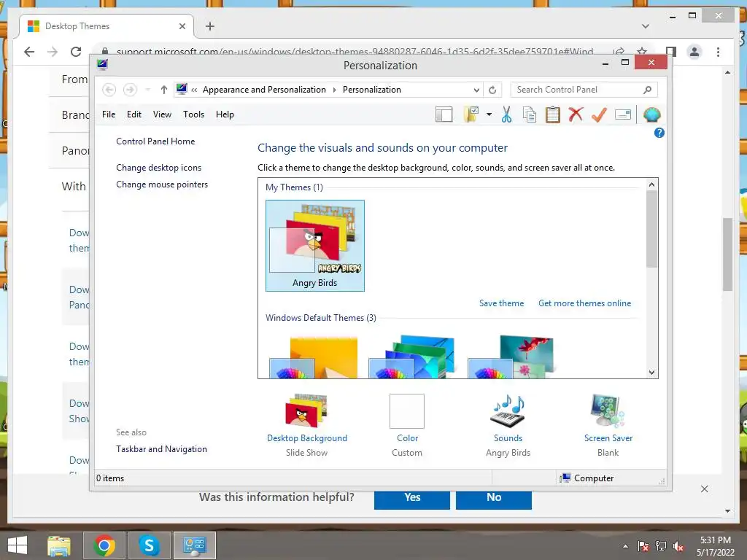747x560 pixels.
Task: Click the muted volume tray icon
Action: pyautogui.click(x=678, y=546)
